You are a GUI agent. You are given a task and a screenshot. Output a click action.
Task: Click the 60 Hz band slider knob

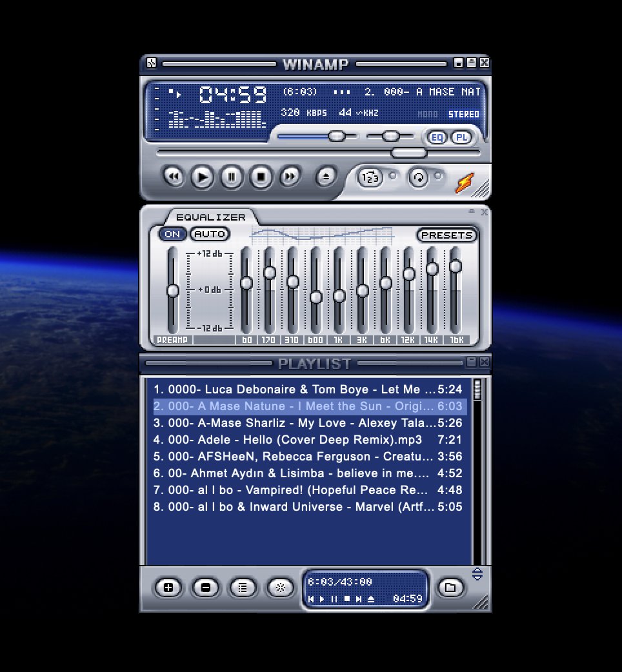246,283
